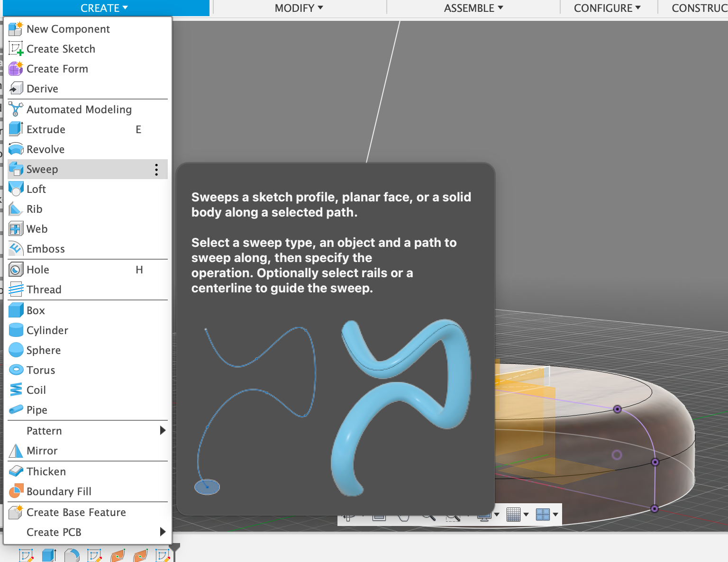Open the CONFIGURE dropdown menu
Image resolution: width=728 pixels, height=562 pixels.
coord(607,8)
